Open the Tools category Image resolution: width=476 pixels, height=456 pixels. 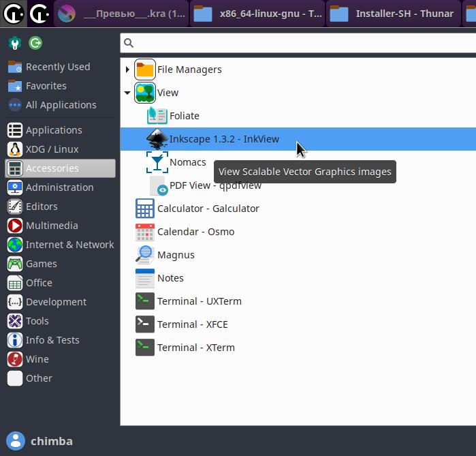[x=61, y=321]
